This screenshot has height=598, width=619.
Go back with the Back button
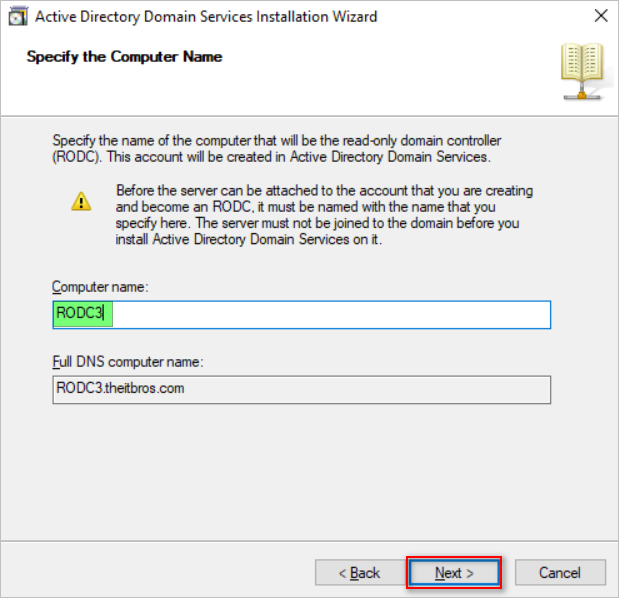point(360,572)
